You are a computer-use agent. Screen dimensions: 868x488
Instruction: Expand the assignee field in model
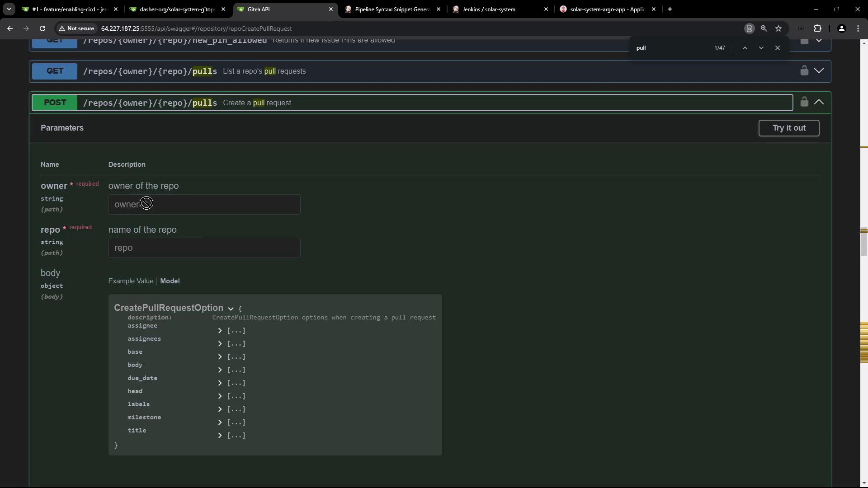220,331
